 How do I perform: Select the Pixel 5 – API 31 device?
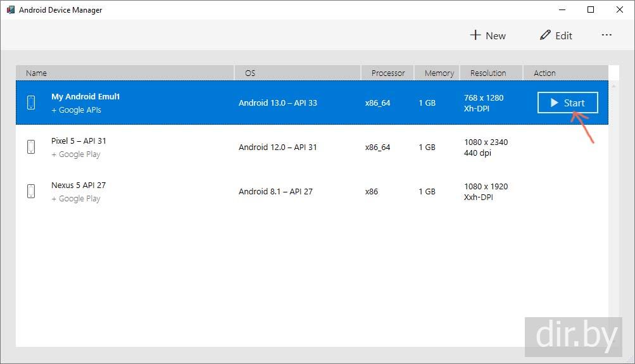click(79, 141)
